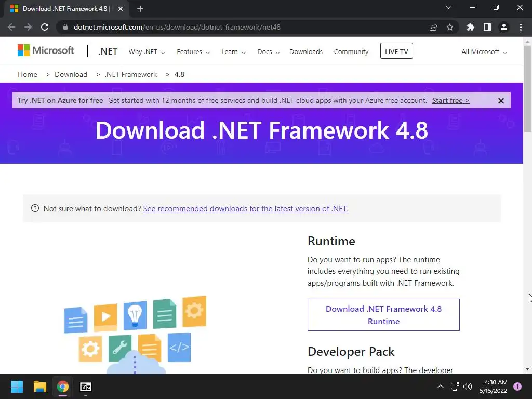532x399 pixels.
Task: Open the Downloads nav item
Action: tap(306, 52)
